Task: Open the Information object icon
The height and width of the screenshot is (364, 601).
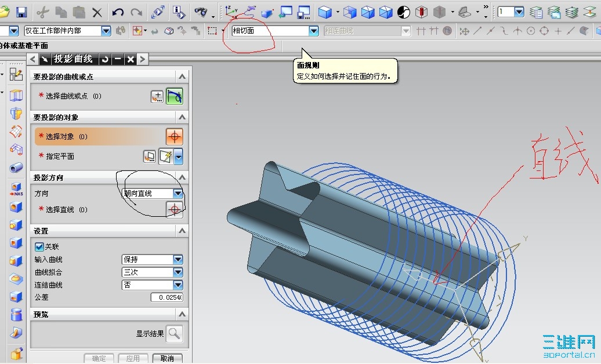Action: (179, 12)
